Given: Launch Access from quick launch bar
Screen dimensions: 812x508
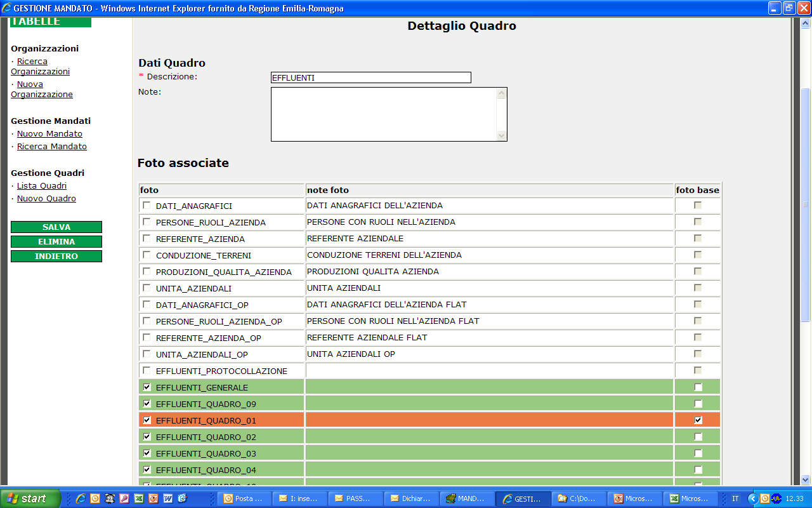Looking at the screenshot, I should point(124,498).
